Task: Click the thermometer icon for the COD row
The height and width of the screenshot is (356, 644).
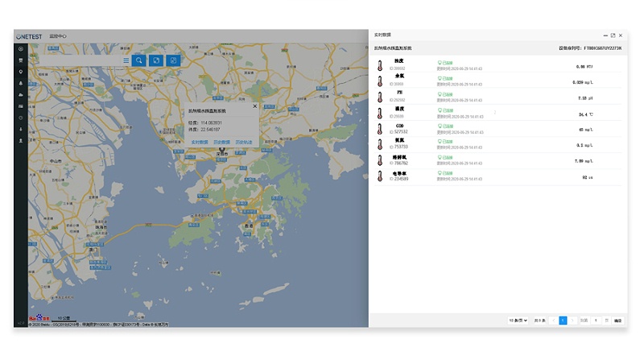Action: (380, 129)
